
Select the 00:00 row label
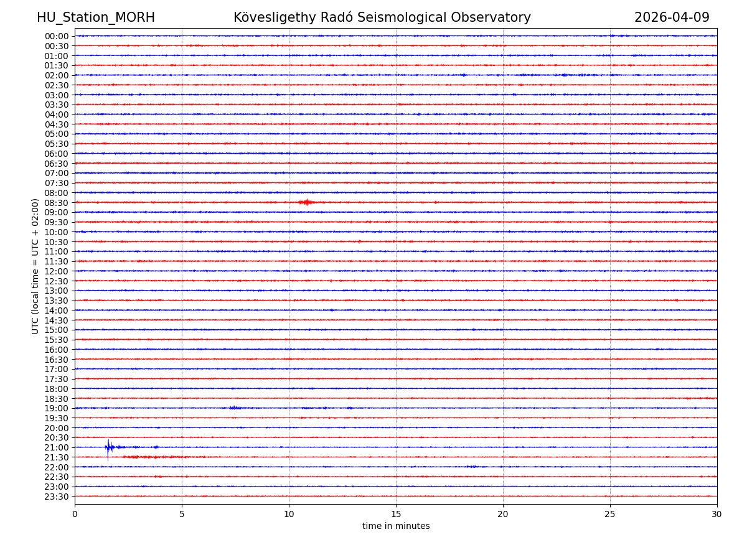coord(57,36)
